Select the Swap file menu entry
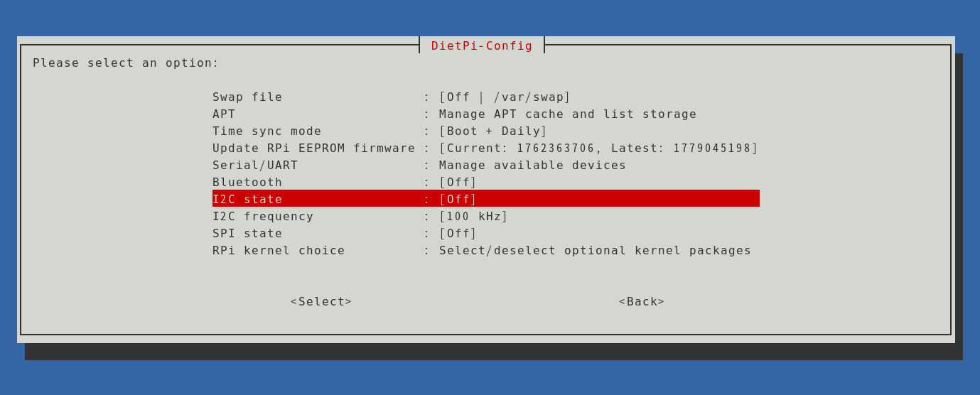Viewport: 980px width, 395px height. (486, 97)
